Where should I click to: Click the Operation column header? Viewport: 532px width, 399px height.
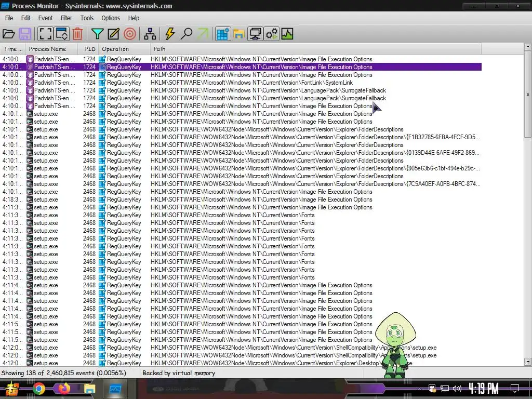point(125,49)
